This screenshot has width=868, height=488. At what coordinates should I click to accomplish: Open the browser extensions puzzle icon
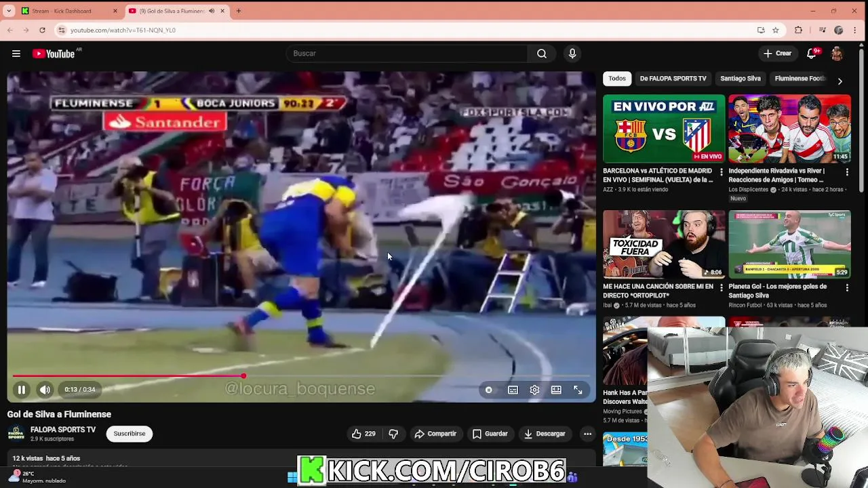pos(798,30)
